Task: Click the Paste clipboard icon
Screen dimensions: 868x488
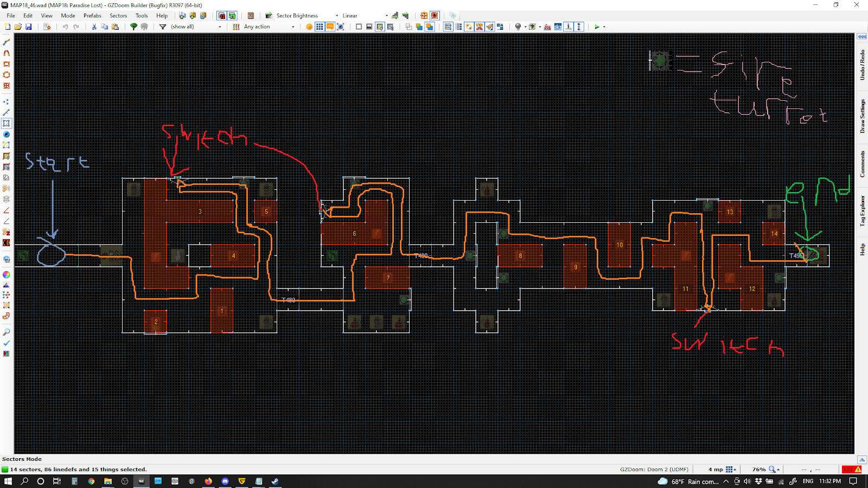Action: point(115,27)
